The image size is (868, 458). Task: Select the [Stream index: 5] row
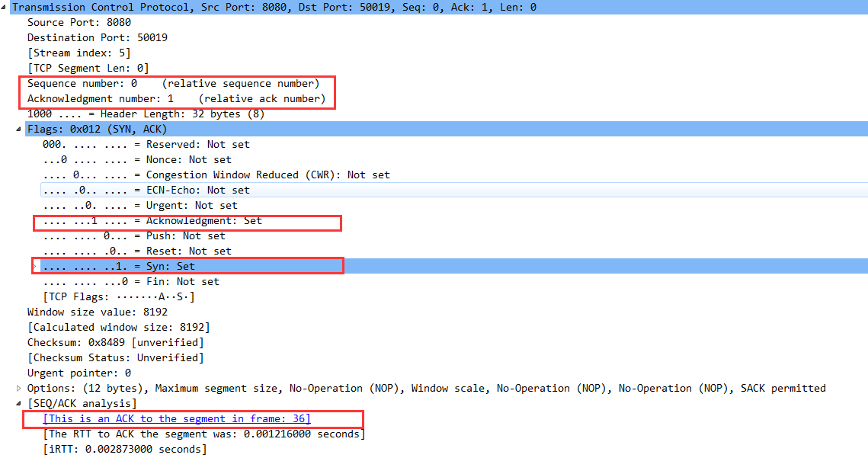pyautogui.click(x=79, y=53)
